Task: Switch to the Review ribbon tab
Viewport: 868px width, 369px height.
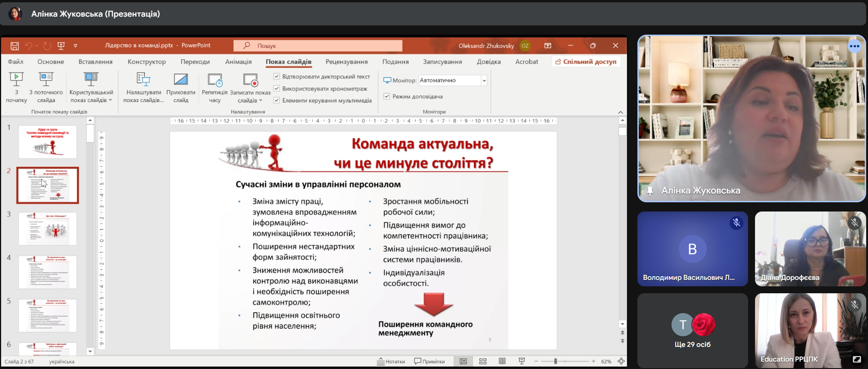Action: (346, 61)
